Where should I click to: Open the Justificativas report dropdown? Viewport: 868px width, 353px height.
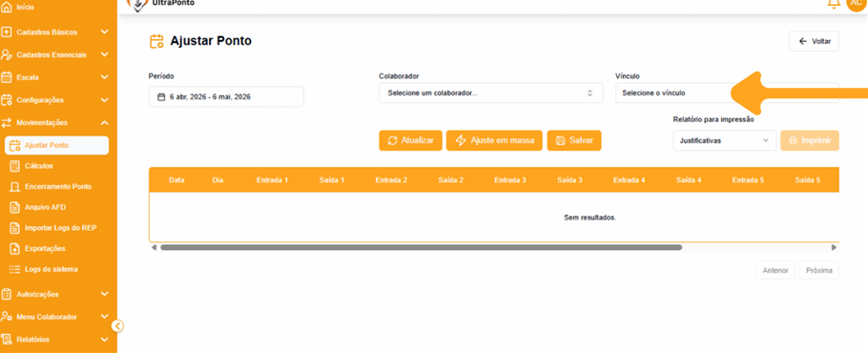pos(724,140)
